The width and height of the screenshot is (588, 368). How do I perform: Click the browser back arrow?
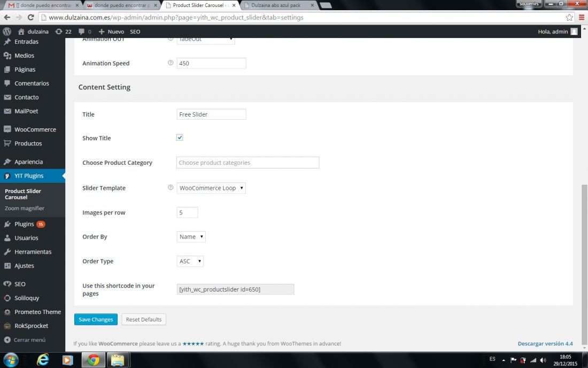[7, 17]
